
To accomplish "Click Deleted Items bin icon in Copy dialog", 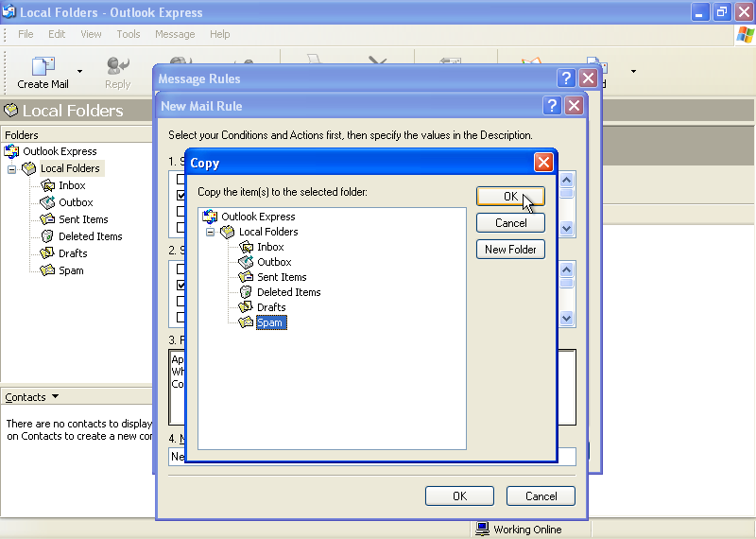I will 246,292.
